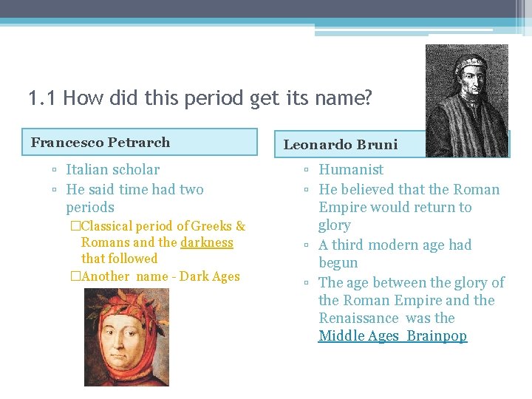Click the Petrarch portrait painting with red hood
532x399 pixels.
(126, 337)
